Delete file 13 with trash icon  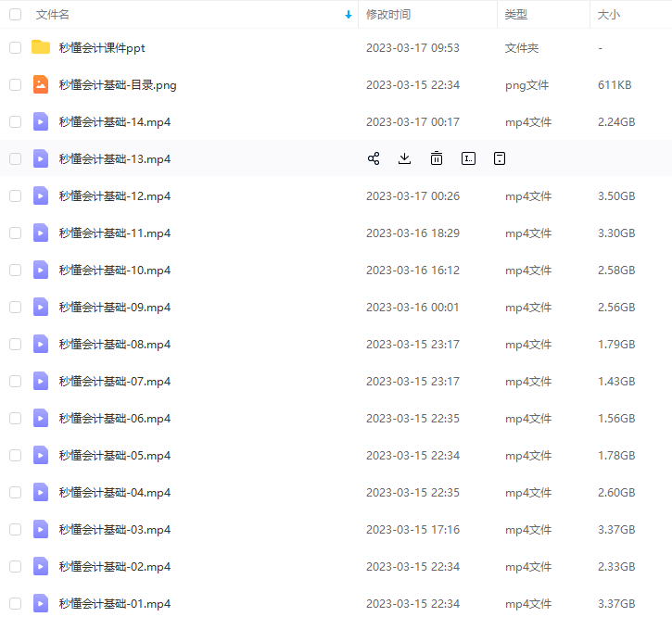pyautogui.click(x=436, y=158)
